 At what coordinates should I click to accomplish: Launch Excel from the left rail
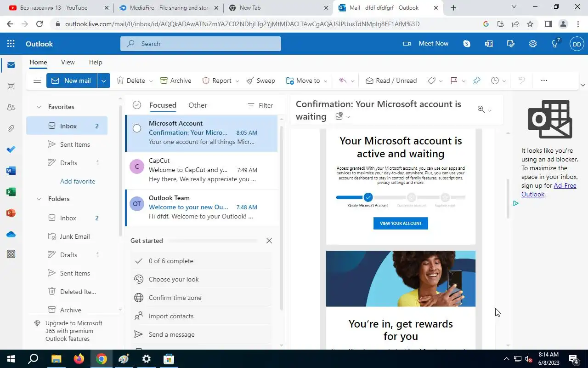(11, 192)
